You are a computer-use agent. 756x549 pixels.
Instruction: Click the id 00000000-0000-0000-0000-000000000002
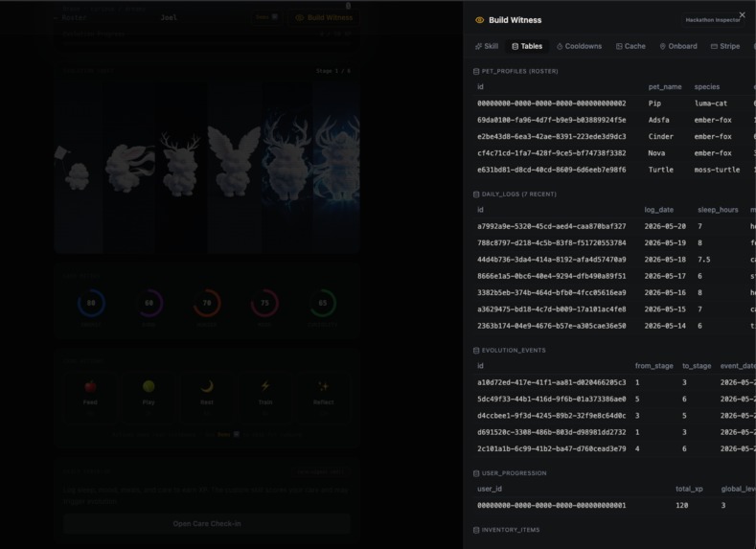tap(552, 103)
